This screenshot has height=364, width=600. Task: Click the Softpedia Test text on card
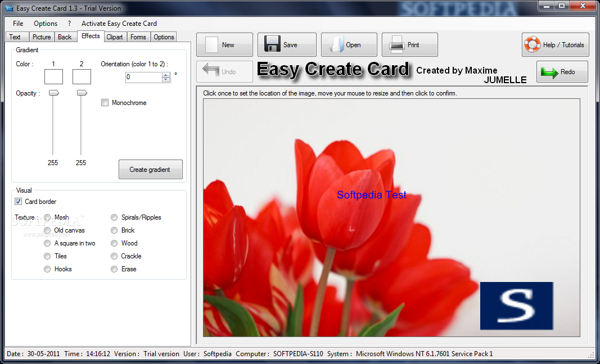coord(372,195)
